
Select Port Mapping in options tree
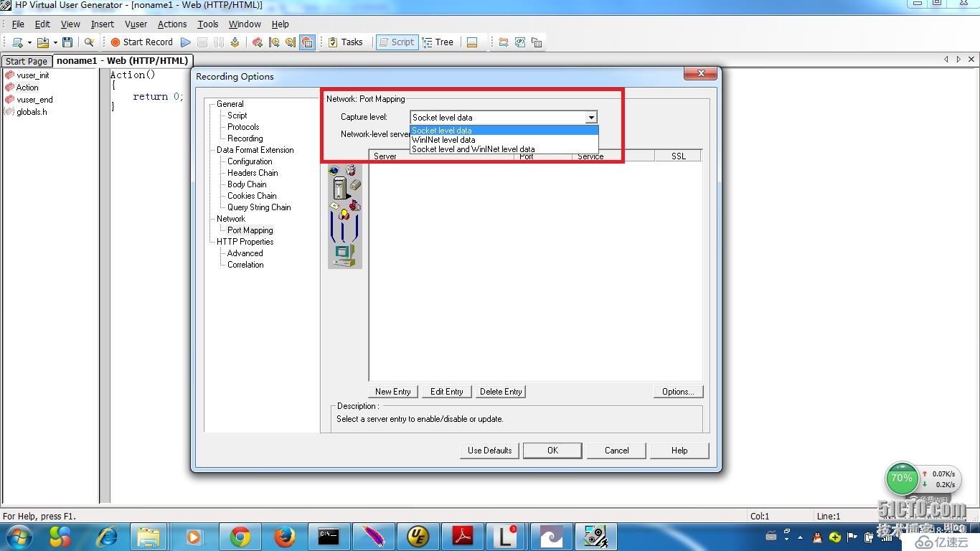click(x=250, y=230)
